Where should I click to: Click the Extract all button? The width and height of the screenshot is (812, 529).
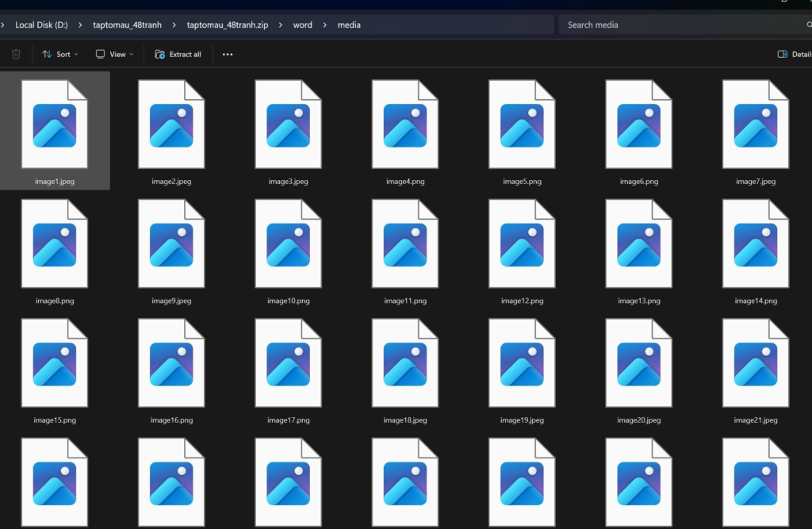tap(178, 54)
